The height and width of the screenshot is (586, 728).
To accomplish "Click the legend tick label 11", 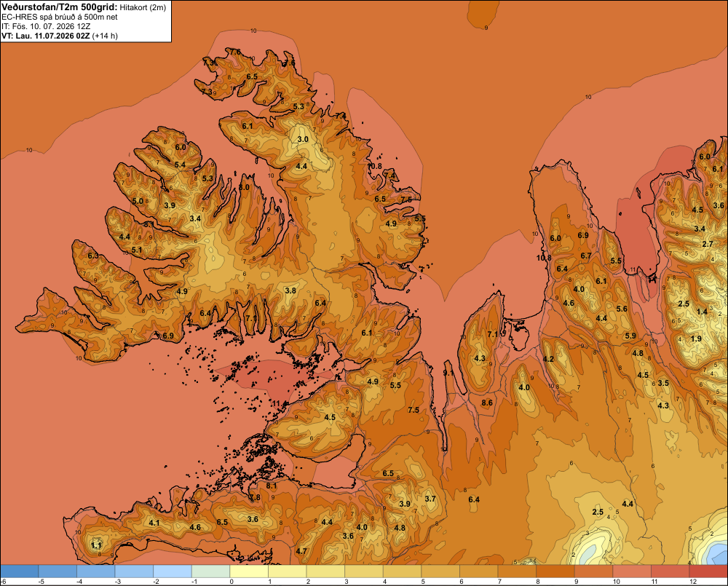I will [x=654, y=582].
